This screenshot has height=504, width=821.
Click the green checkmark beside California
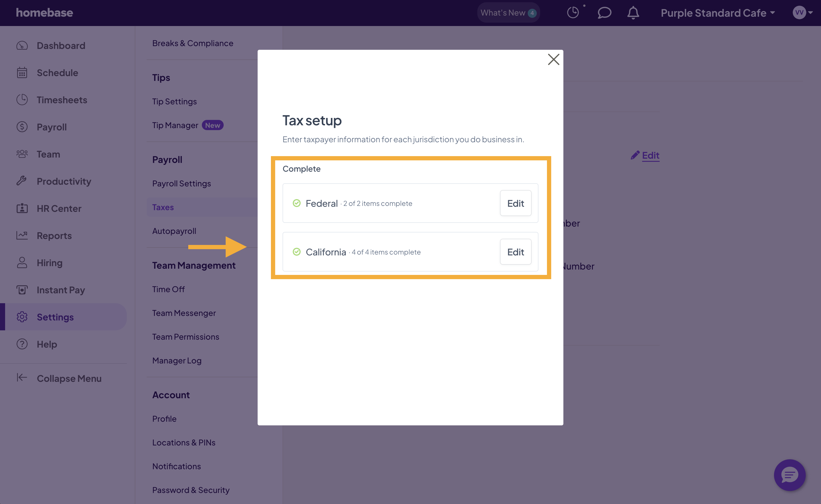pos(297,252)
